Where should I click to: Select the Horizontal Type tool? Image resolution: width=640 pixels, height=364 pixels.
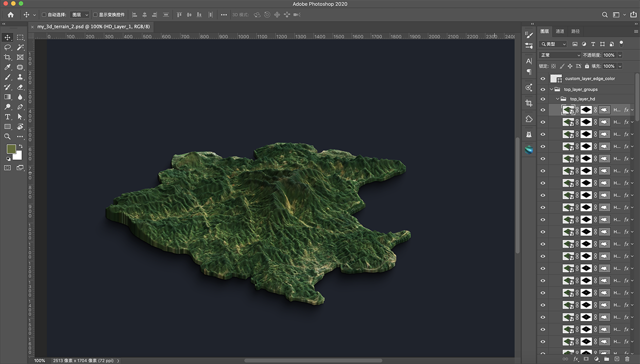click(x=7, y=116)
